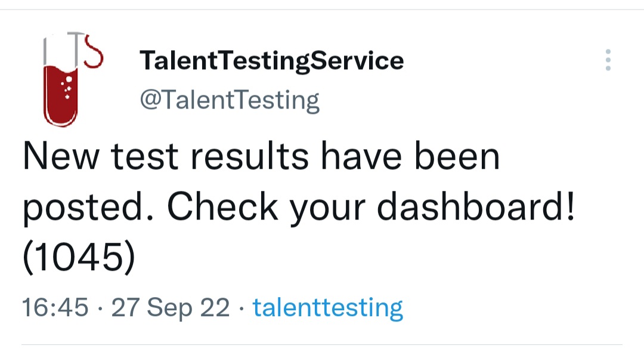Click the @TalentTesting handle
Viewport: 644px width, 349px height.
point(230,100)
